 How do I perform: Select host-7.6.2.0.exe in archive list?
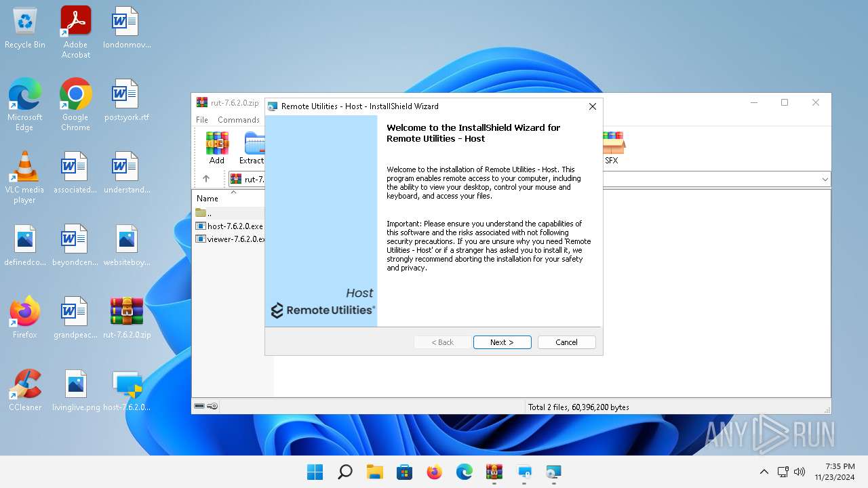pos(230,226)
